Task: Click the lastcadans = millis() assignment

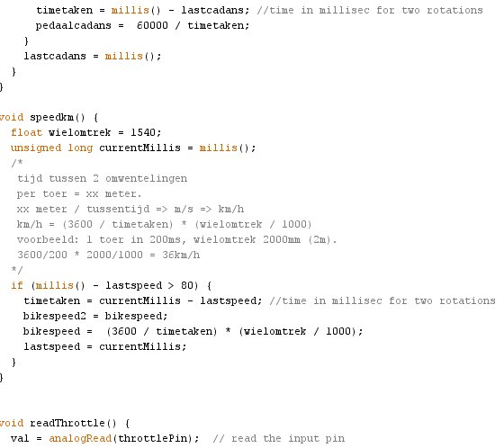Action: click(x=93, y=57)
